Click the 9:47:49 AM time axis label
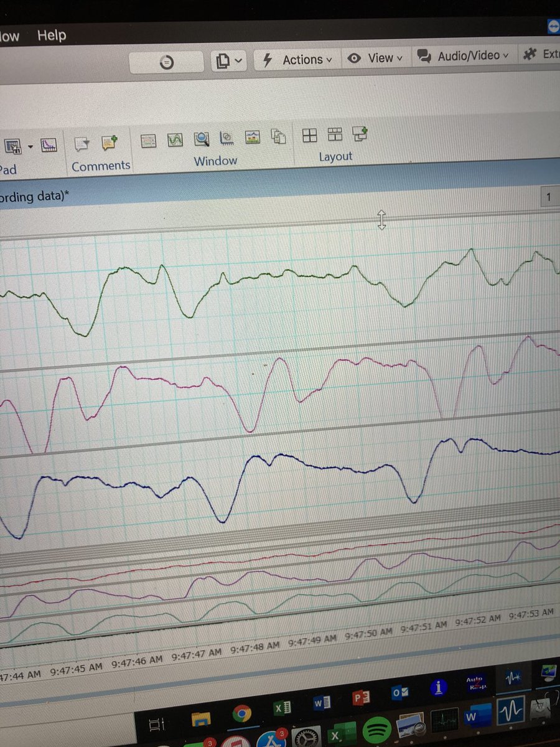 tap(312, 641)
